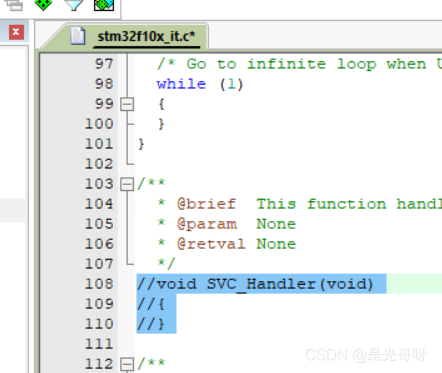Click '//void SVC_Handler(void)' on line 108
Viewport: 442px width, 373px height.
click(255, 284)
